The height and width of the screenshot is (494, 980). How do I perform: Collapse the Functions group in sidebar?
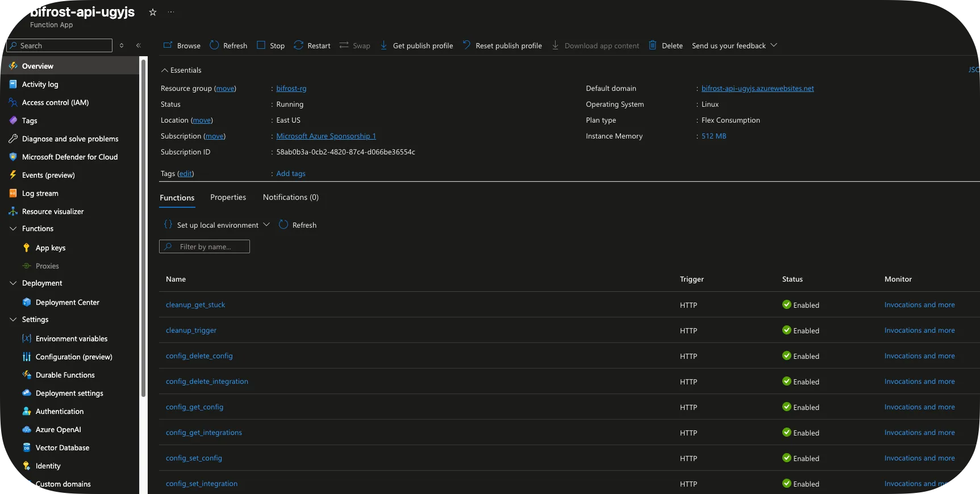pyautogui.click(x=13, y=228)
